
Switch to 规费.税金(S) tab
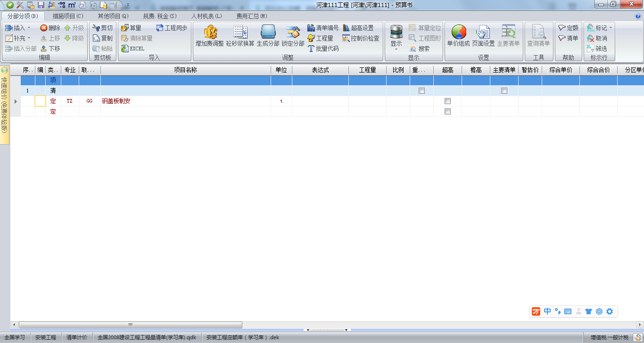click(x=160, y=16)
